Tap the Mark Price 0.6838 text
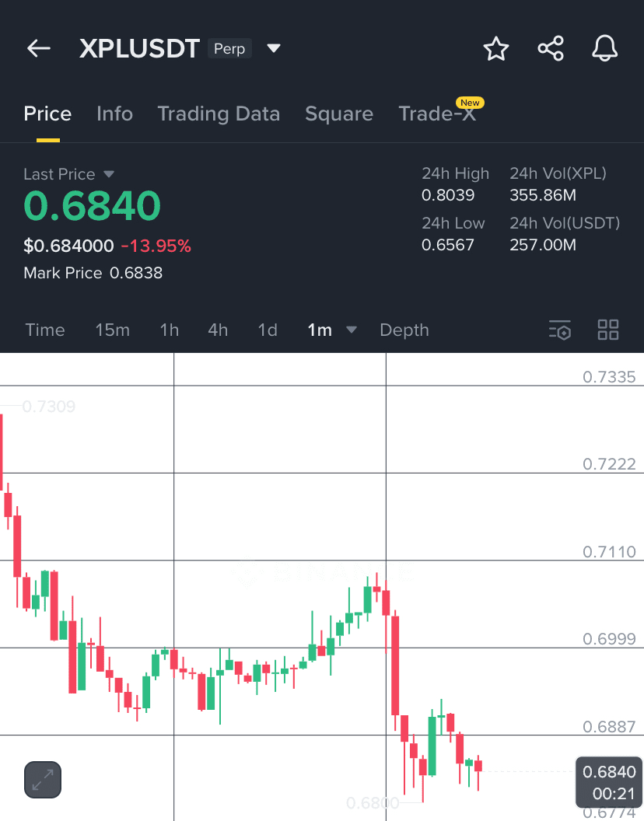 point(93,273)
